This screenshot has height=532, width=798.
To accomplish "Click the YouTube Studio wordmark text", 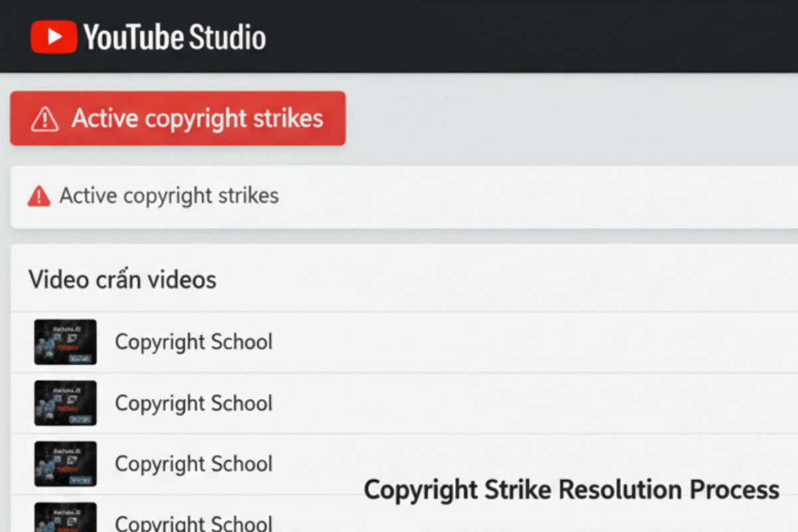I will (174, 37).
